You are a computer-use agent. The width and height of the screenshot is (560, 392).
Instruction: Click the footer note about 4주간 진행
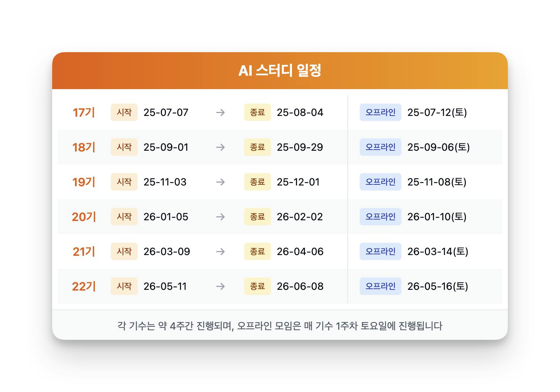click(x=280, y=326)
